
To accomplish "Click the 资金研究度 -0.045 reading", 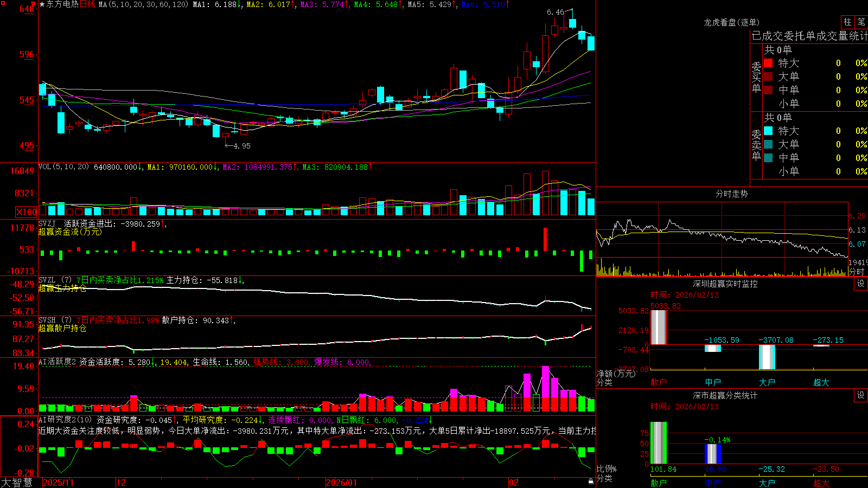I will pyautogui.click(x=137, y=420).
